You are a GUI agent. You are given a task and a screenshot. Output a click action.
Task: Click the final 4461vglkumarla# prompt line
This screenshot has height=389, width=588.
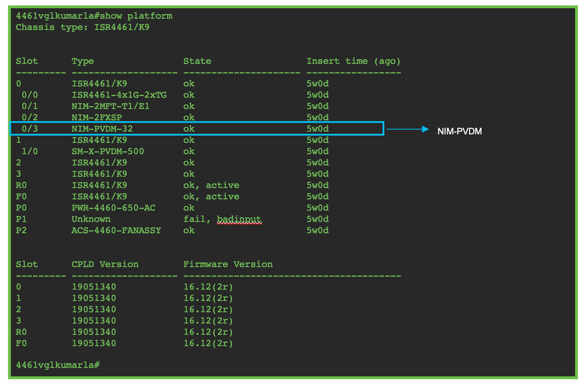pyautogui.click(x=58, y=365)
